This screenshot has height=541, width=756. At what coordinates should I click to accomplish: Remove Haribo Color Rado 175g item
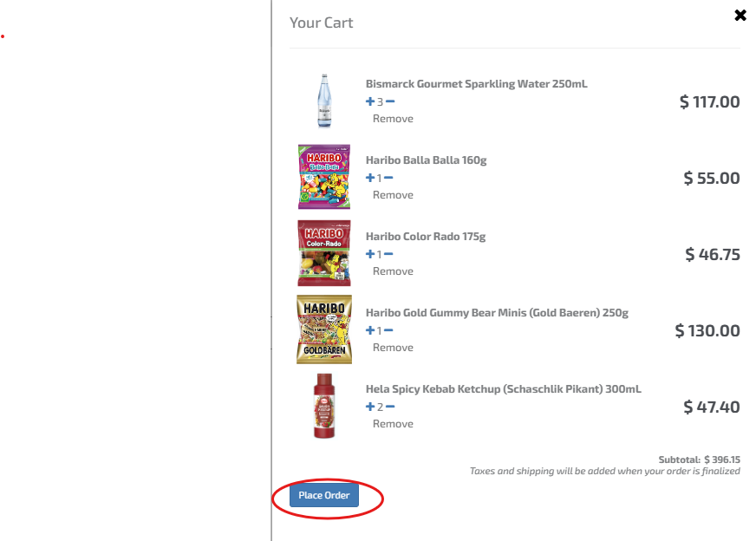point(393,271)
